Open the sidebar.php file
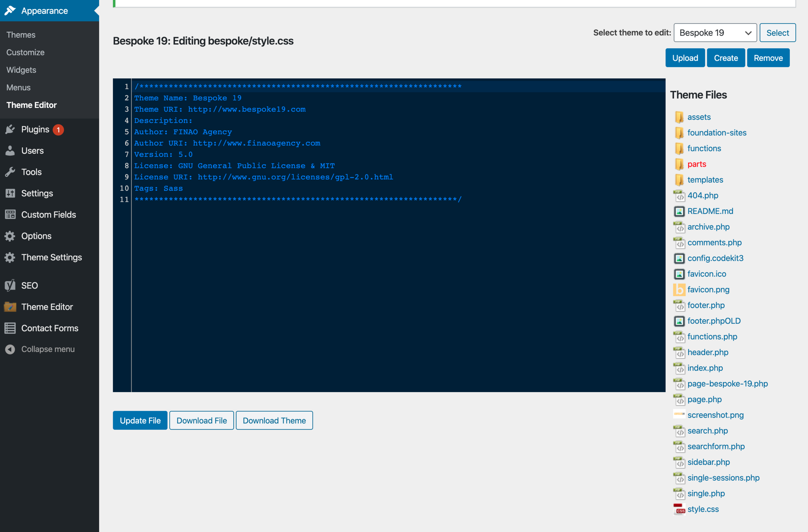808x532 pixels. coord(708,462)
